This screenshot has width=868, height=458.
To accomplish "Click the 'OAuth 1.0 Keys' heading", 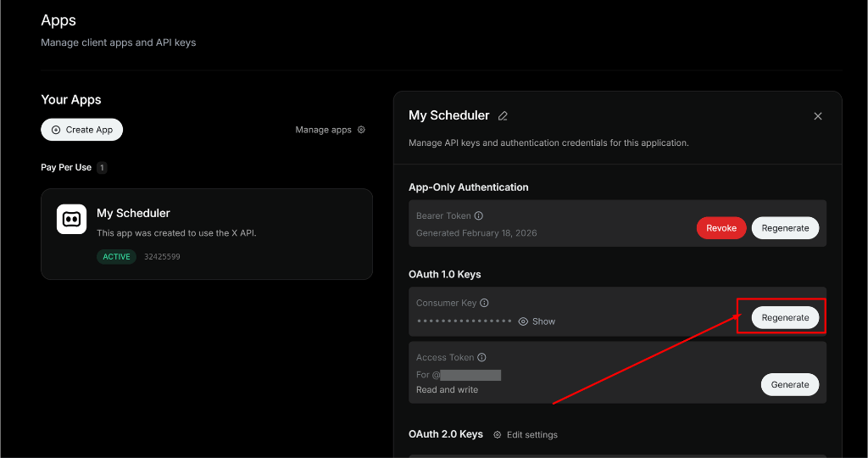I will click(444, 275).
